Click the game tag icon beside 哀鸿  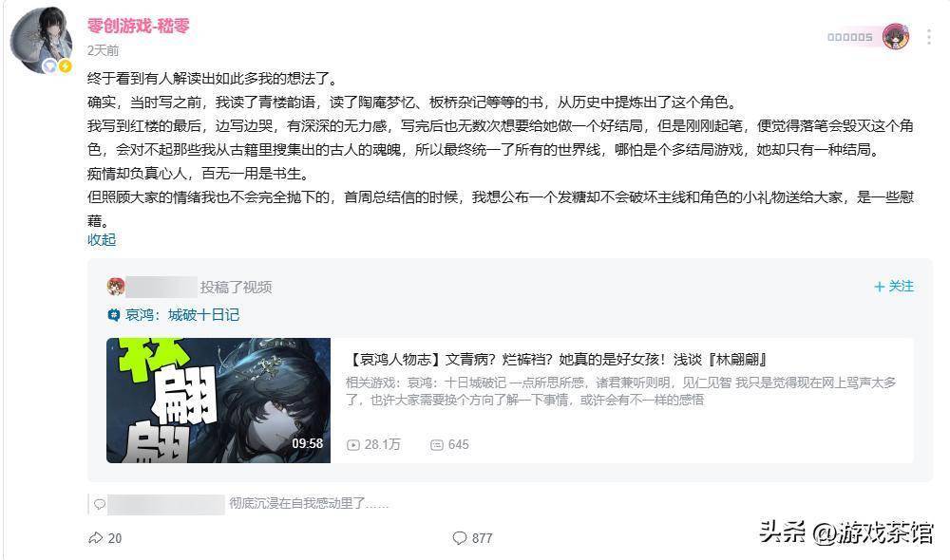pos(113,315)
